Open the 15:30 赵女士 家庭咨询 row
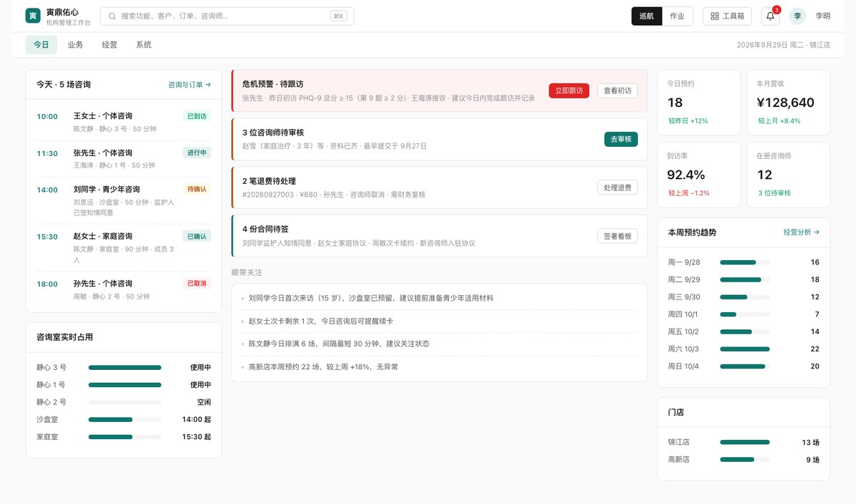 coord(123,247)
